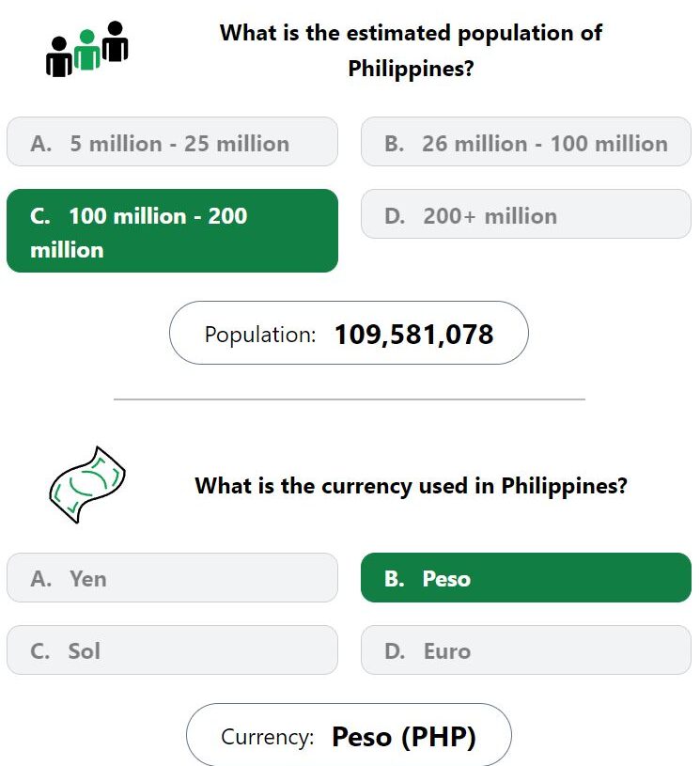
Task: Click the 'Population:' label text
Action: click(x=260, y=336)
